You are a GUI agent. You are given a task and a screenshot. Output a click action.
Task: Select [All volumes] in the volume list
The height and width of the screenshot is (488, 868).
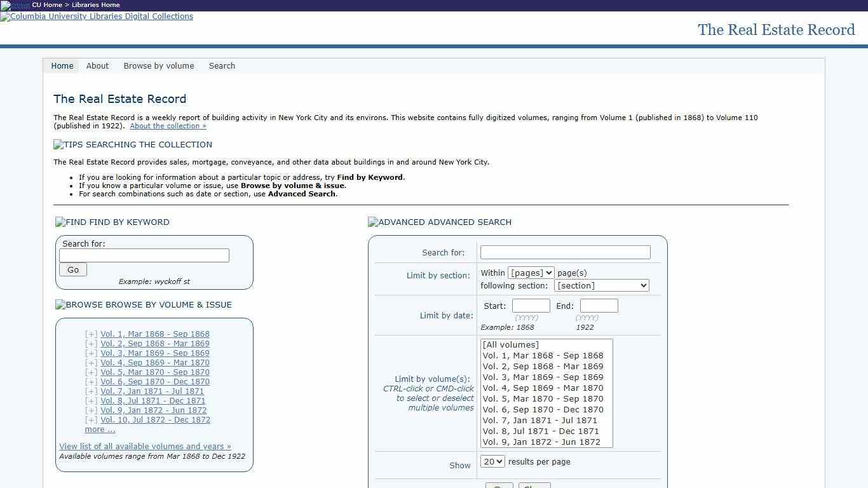(510, 345)
